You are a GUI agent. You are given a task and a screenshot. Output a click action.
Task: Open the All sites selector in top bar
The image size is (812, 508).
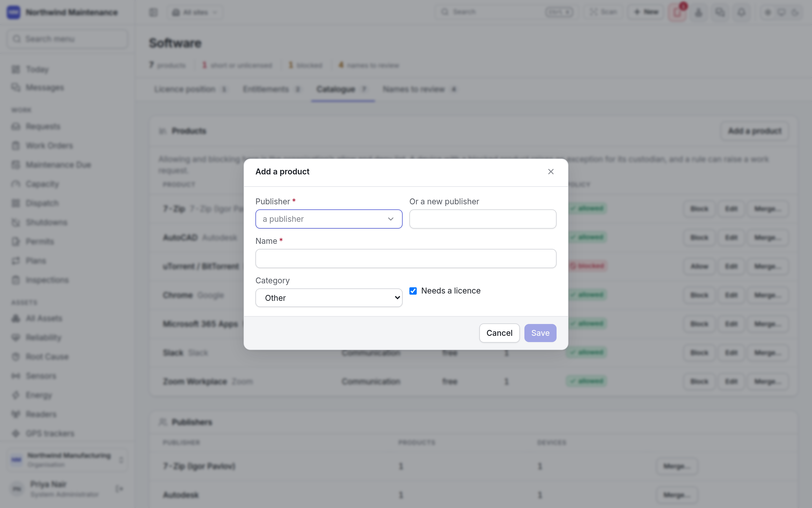pyautogui.click(x=195, y=12)
